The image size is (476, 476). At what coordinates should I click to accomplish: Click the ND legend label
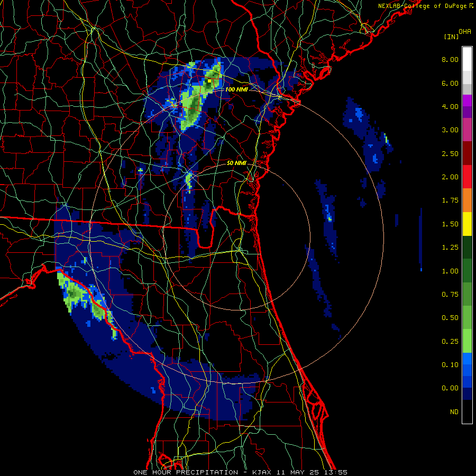pos(454,412)
